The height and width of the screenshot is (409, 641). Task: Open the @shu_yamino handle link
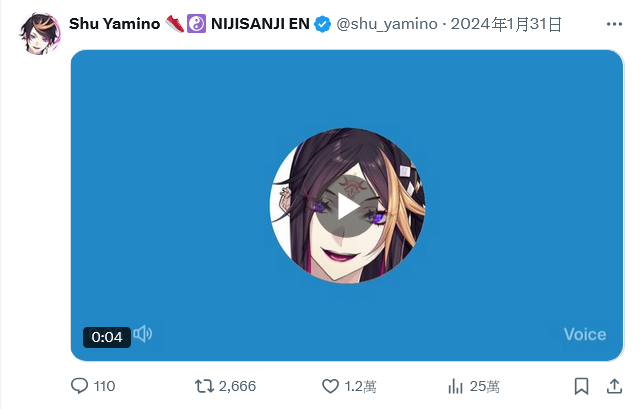[387, 24]
